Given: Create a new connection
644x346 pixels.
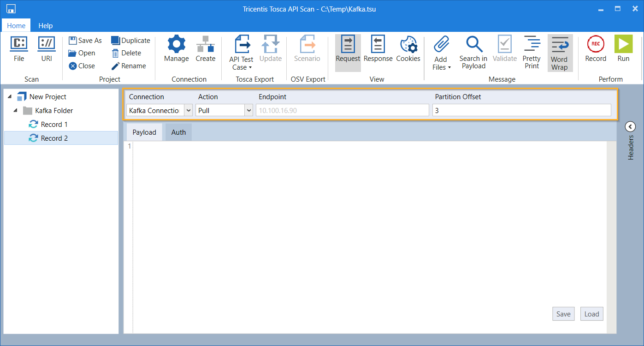Looking at the screenshot, I should click(x=205, y=45).
